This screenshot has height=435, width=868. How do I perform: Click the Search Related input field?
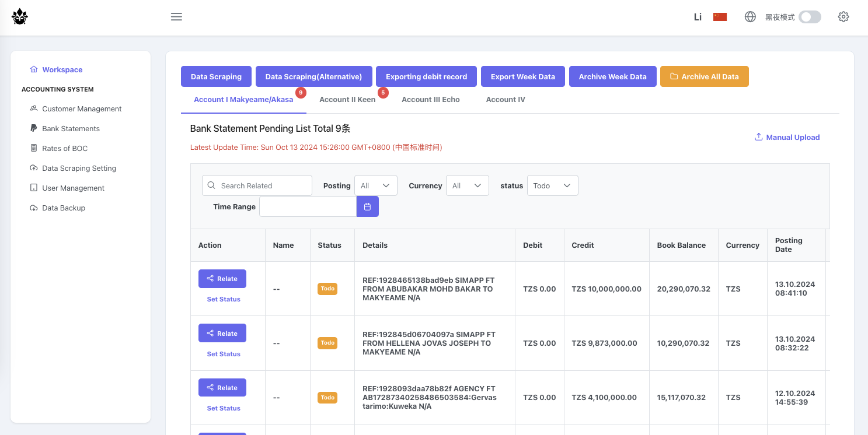pos(257,185)
